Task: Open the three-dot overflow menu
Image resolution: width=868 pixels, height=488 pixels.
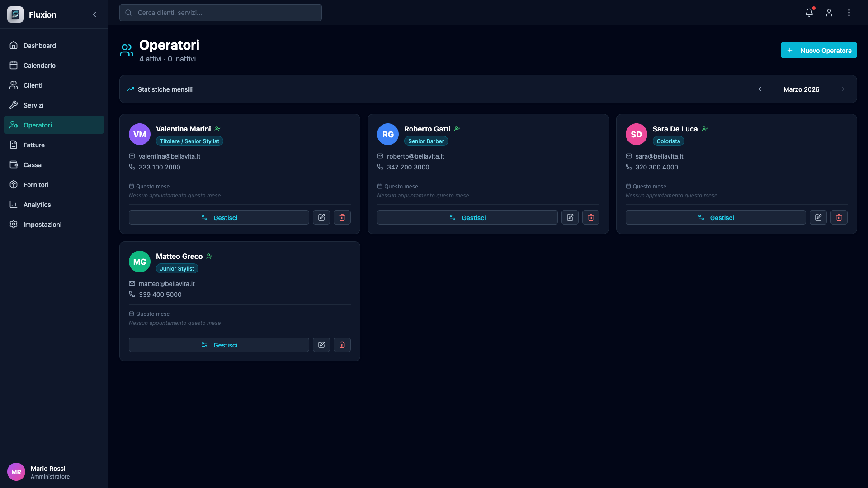Action: (849, 13)
